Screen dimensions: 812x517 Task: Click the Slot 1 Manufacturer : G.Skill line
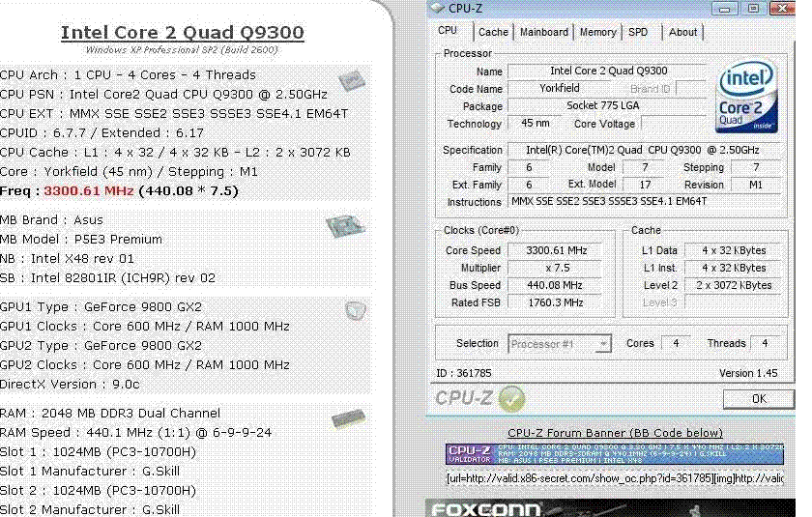[90, 472]
